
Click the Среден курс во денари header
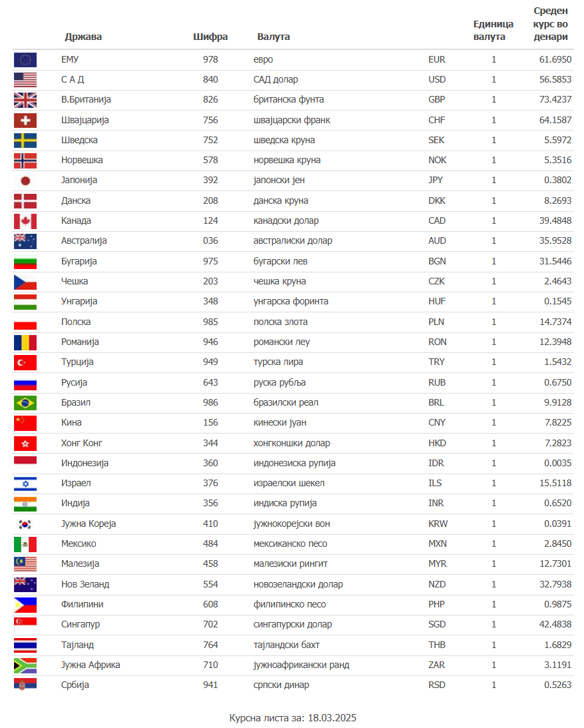click(x=551, y=24)
